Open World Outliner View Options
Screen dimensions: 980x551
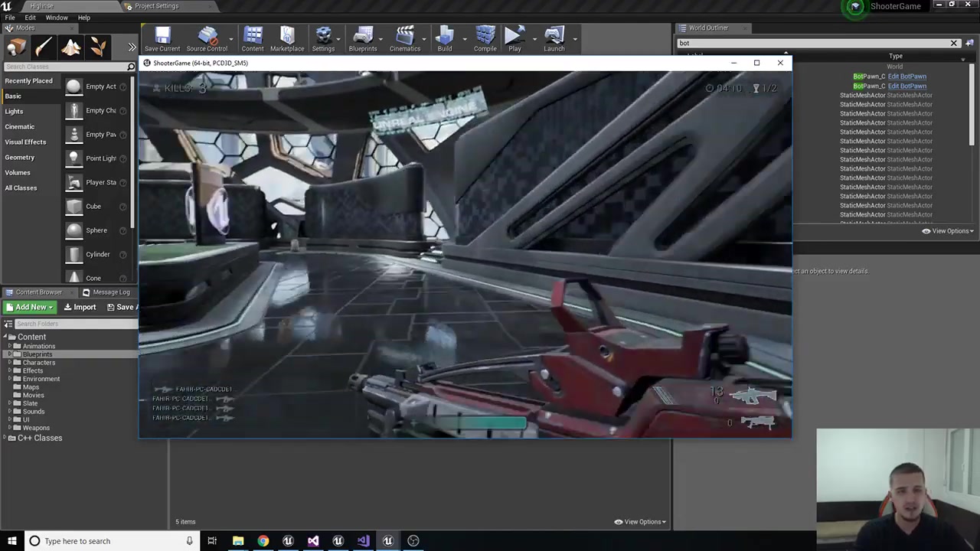tap(947, 231)
